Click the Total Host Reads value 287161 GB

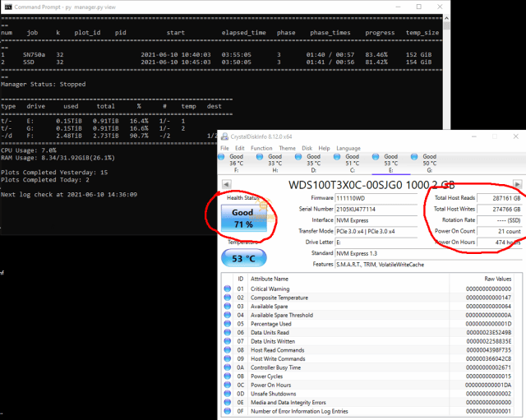500,198
